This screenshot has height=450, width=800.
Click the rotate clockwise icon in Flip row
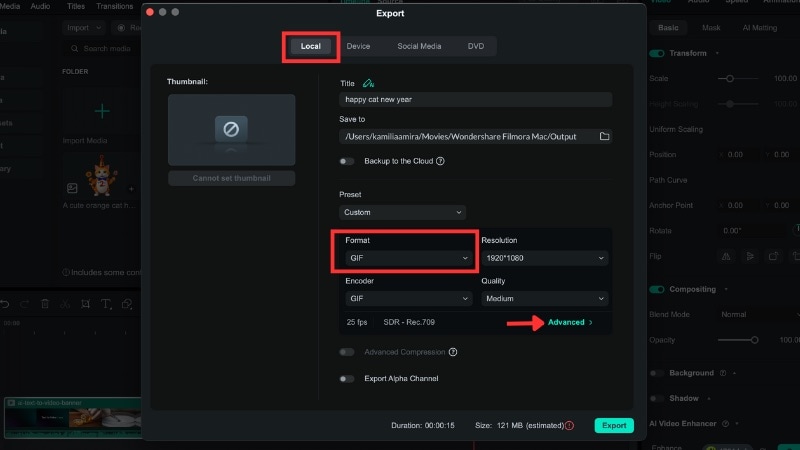coord(773,256)
